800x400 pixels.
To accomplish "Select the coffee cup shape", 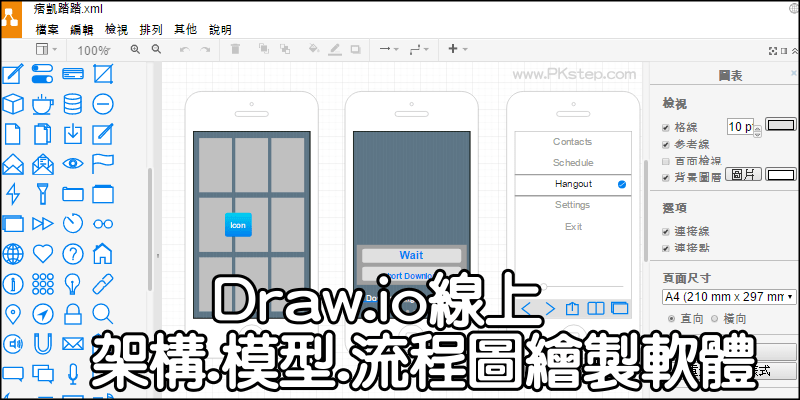I will [43, 105].
